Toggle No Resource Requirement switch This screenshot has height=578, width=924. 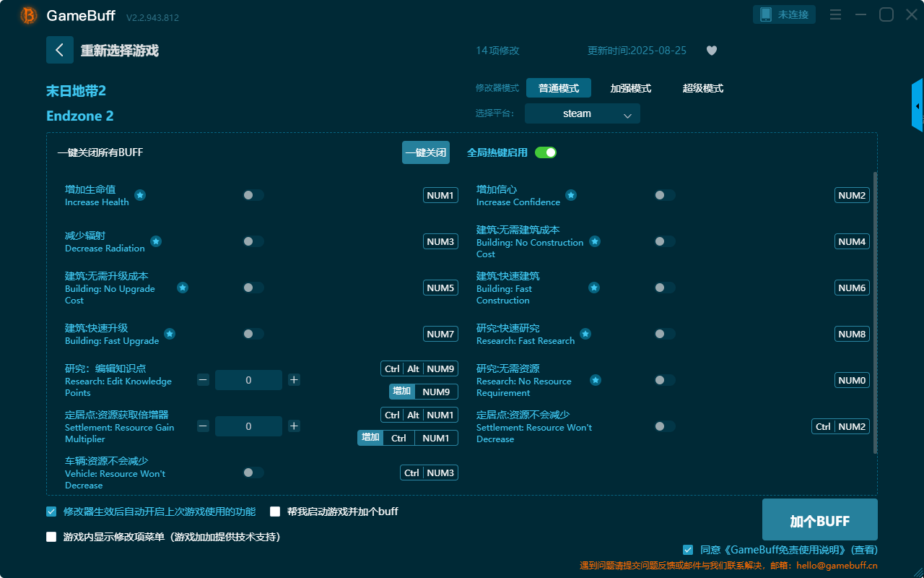[x=665, y=380]
